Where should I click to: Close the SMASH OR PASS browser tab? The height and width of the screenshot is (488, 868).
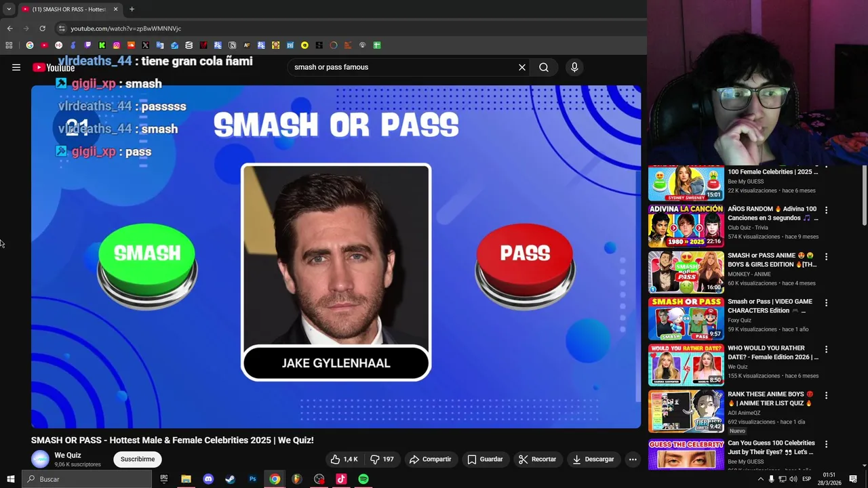(115, 9)
